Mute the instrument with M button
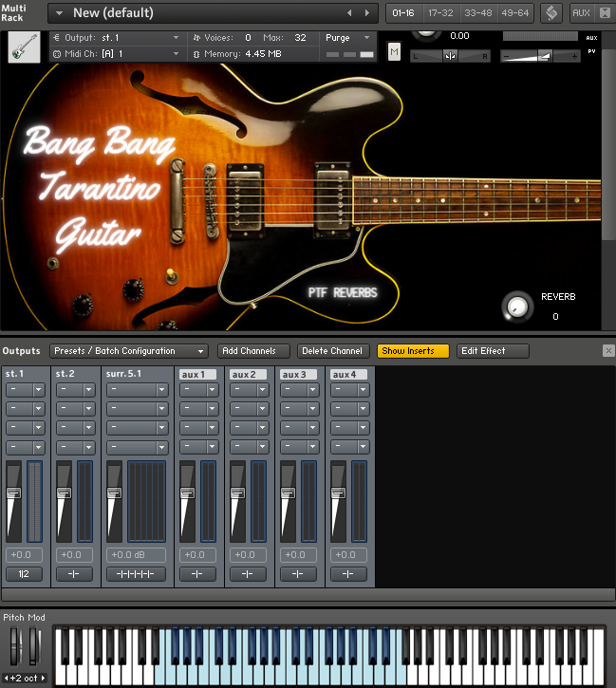Viewport: 616px width, 688px height. pyautogui.click(x=394, y=52)
